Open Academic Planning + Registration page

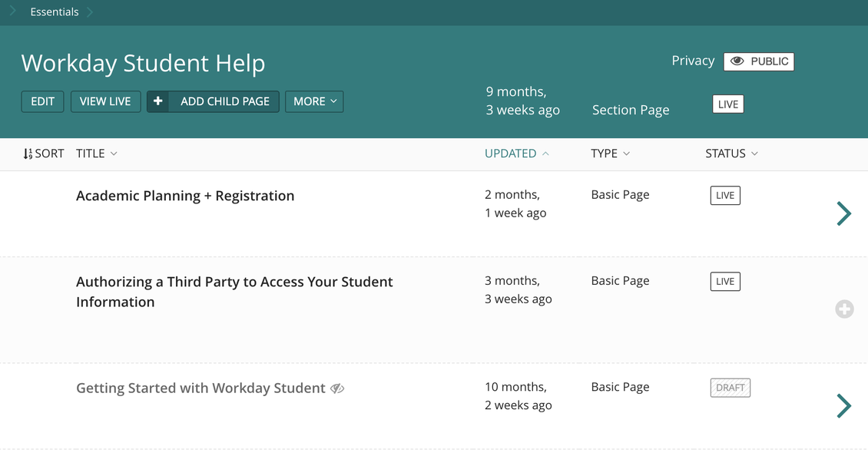(185, 196)
